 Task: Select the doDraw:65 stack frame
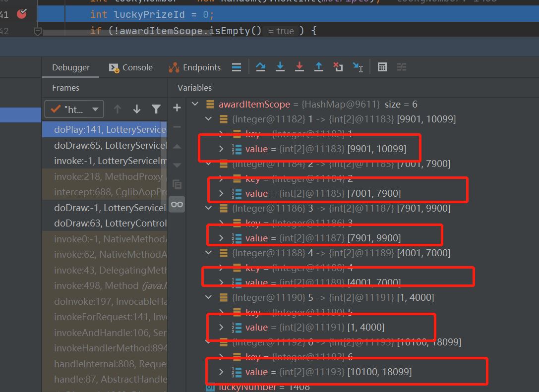[110, 146]
